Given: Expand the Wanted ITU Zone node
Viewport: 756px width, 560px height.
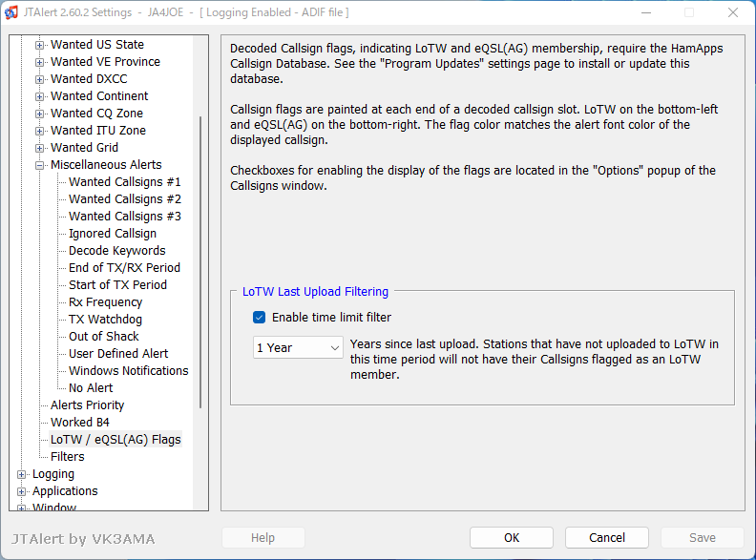Looking at the screenshot, I should pyautogui.click(x=39, y=131).
